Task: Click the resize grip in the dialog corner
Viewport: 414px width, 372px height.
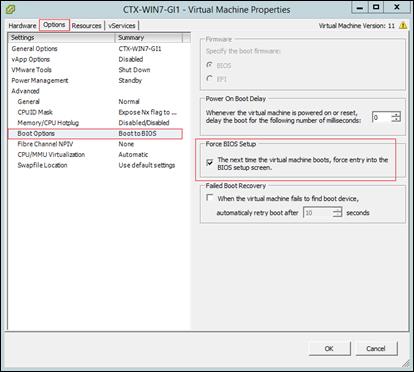Action: pyautogui.click(x=406, y=363)
